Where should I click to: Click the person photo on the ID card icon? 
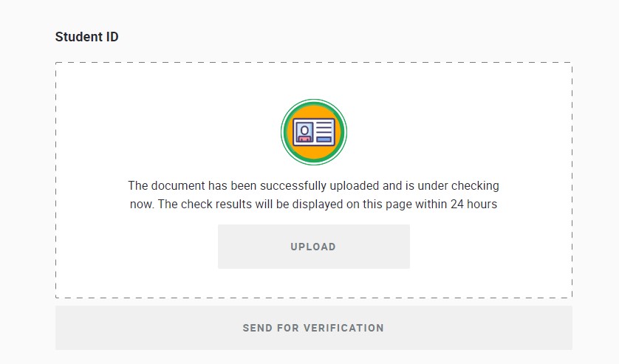(x=304, y=132)
